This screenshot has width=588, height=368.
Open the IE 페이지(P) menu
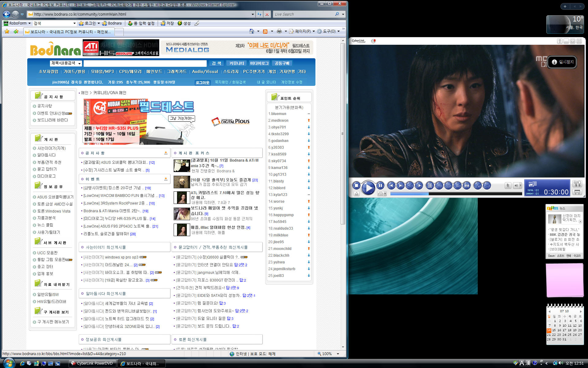coord(302,31)
